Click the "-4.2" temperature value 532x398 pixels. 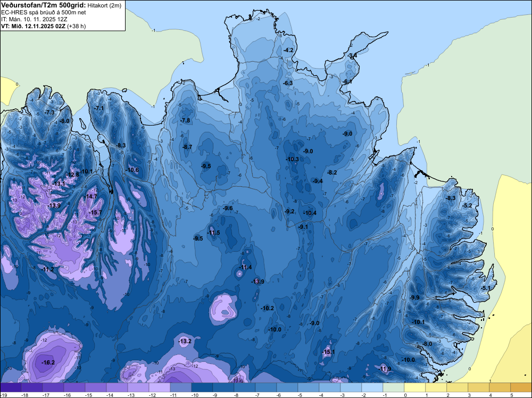[x=288, y=50]
